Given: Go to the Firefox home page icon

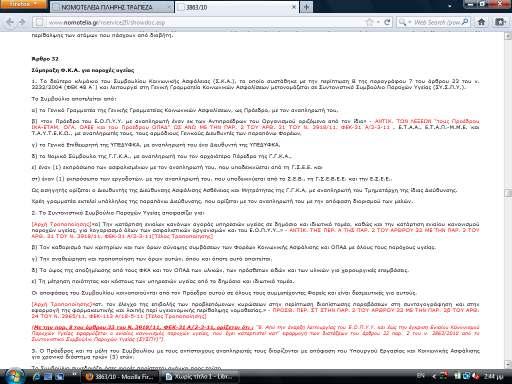Looking at the screenshot, I should [x=481, y=22].
